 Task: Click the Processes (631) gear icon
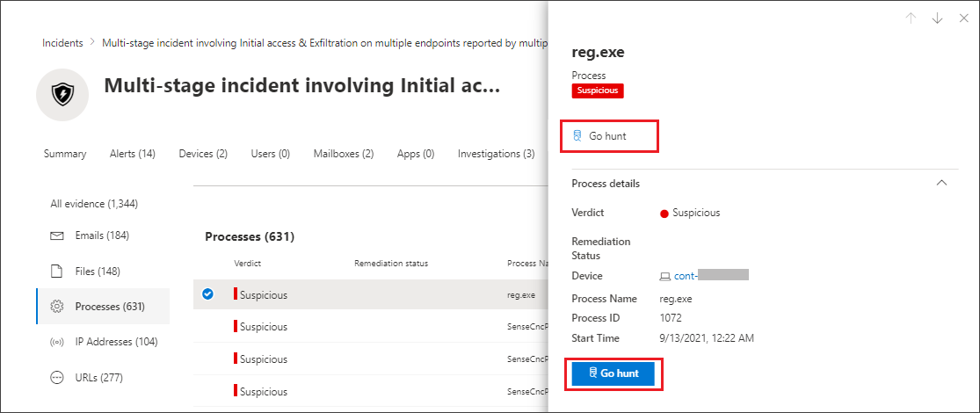(57, 306)
